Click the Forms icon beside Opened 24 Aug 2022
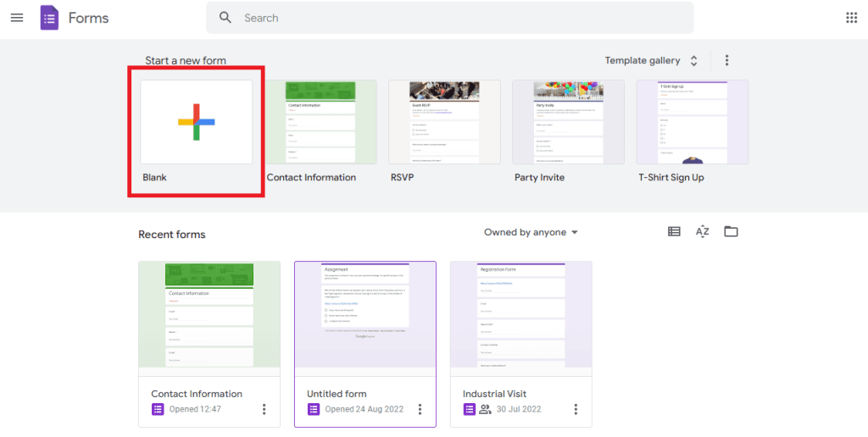The width and height of the screenshot is (868, 437). 314,409
